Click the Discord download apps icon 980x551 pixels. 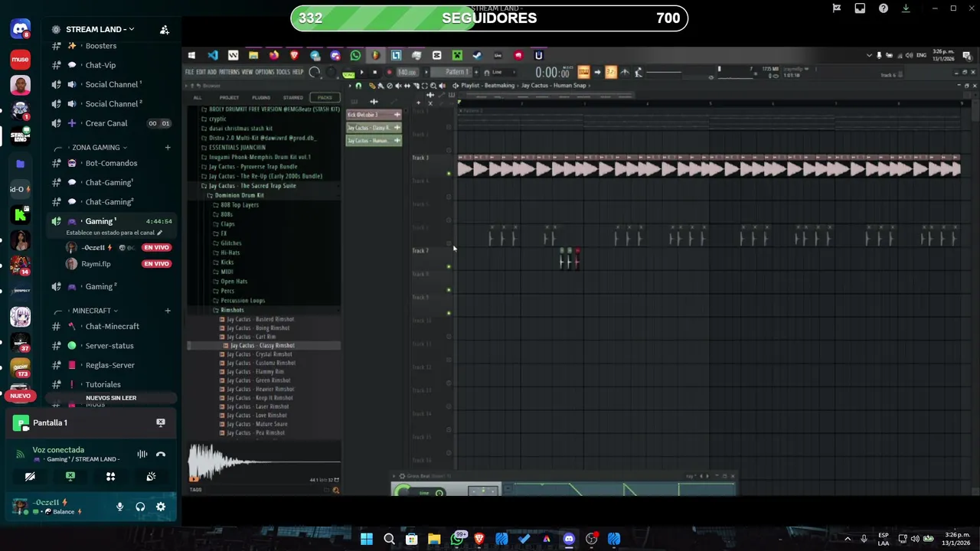[906, 8]
